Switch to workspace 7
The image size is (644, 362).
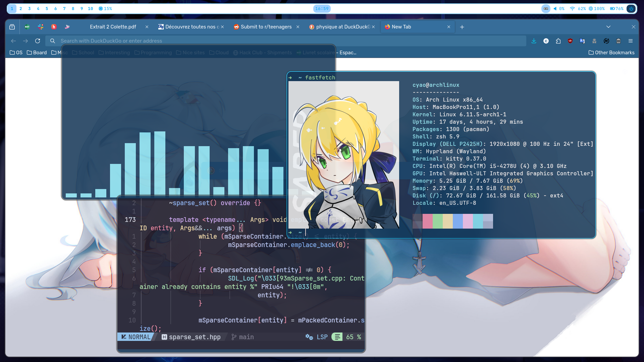(64, 9)
